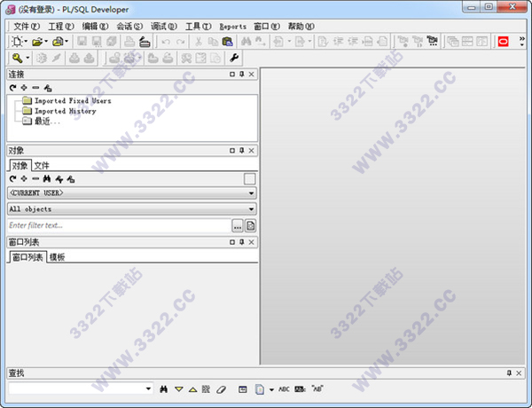
Task: Refresh the 连接 panel list
Action: 13,88
